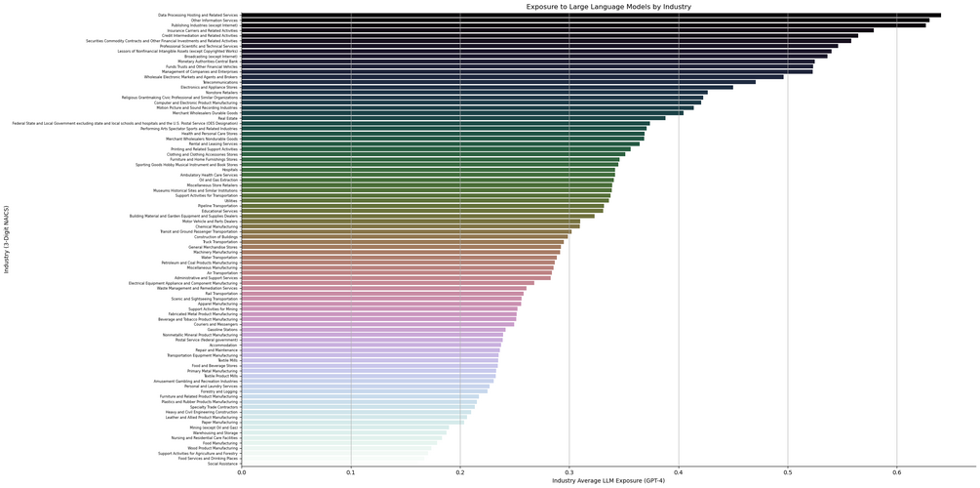Select the 'Utilities' label
This screenshot has width=980, height=488.
pyautogui.click(x=231, y=201)
